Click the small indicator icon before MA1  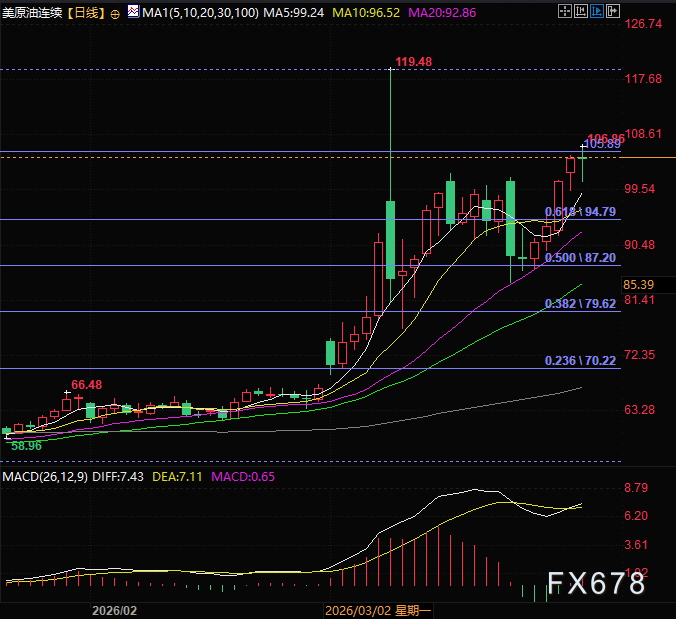134,14
